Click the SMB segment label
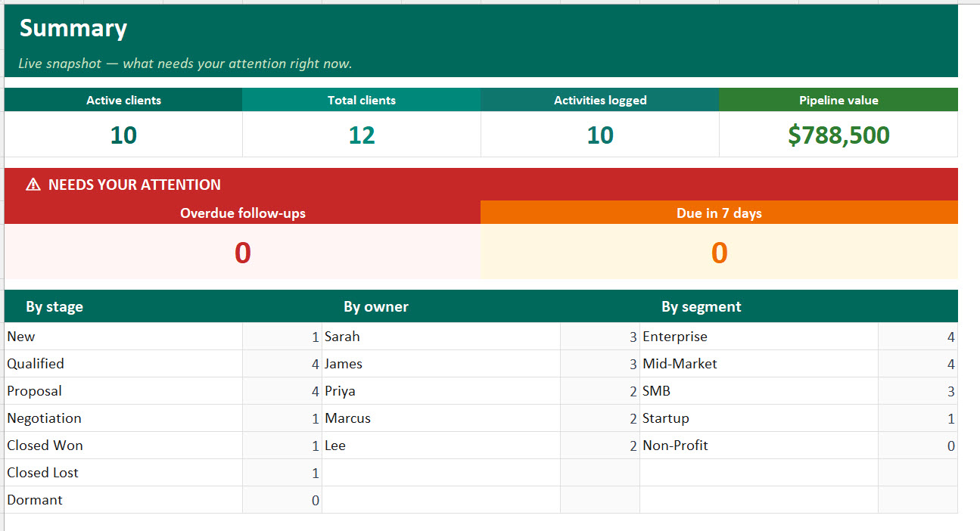The height and width of the screenshot is (531, 980). click(656, 391)
